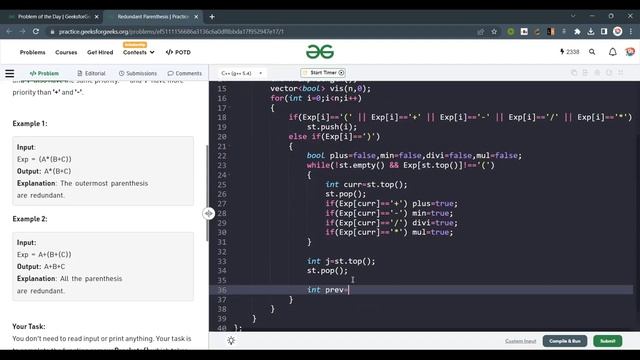
Task: Go back in browser history
Action: 9,31
